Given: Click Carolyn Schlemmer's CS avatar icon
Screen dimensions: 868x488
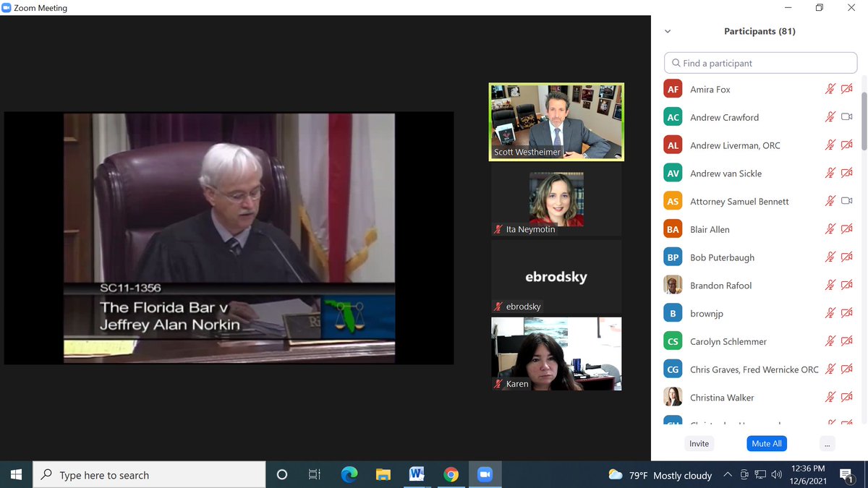Looking at the screenshot, I should pos(673,341).
